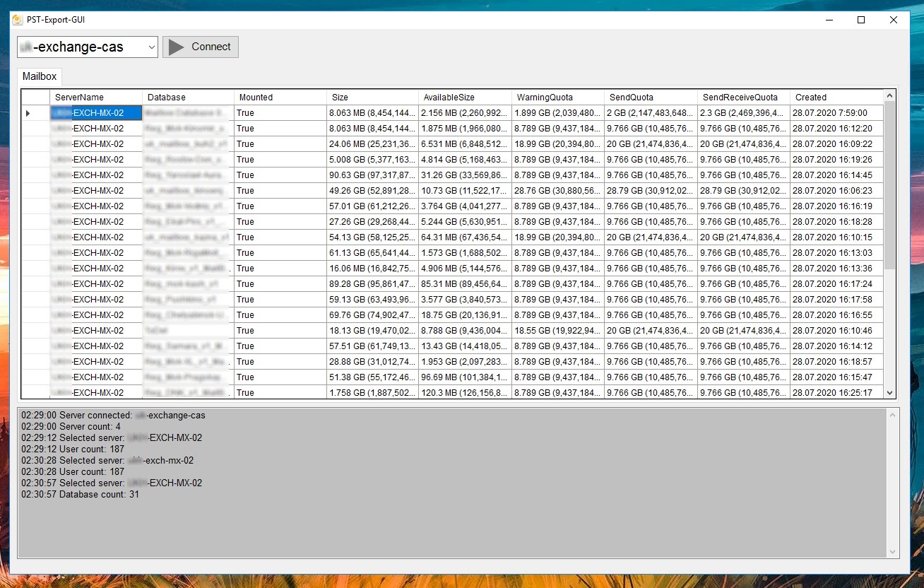Screen dimensions: 924x588
Task: Select the size cell 61.13 GB
Action: pos(373,253)
